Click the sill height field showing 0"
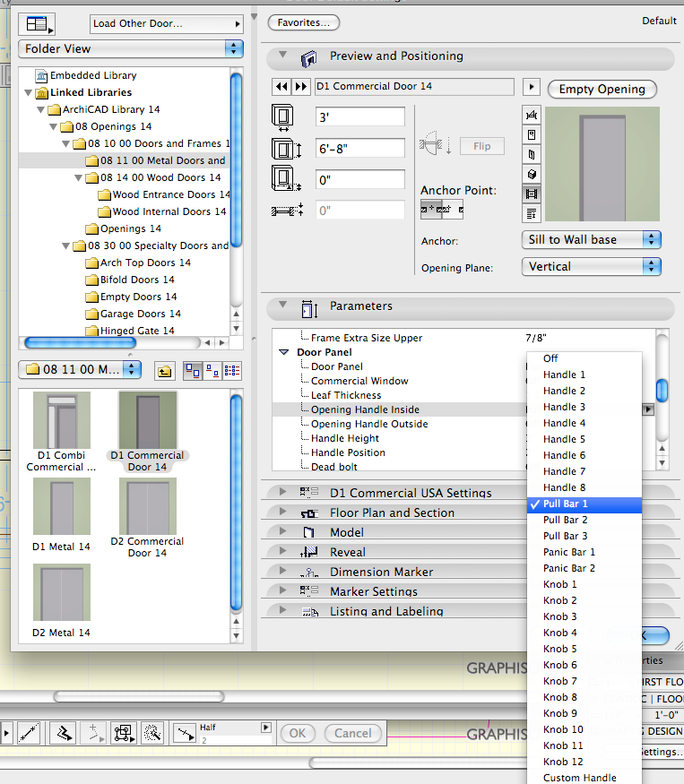The image size is (684, 784). tap(359, 179)
